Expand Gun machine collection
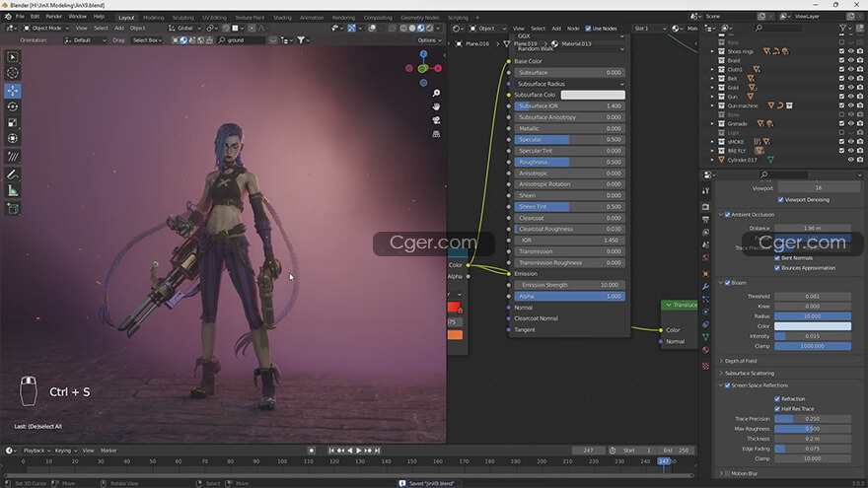The image size is (868, 488). click(x=712, y=105)
